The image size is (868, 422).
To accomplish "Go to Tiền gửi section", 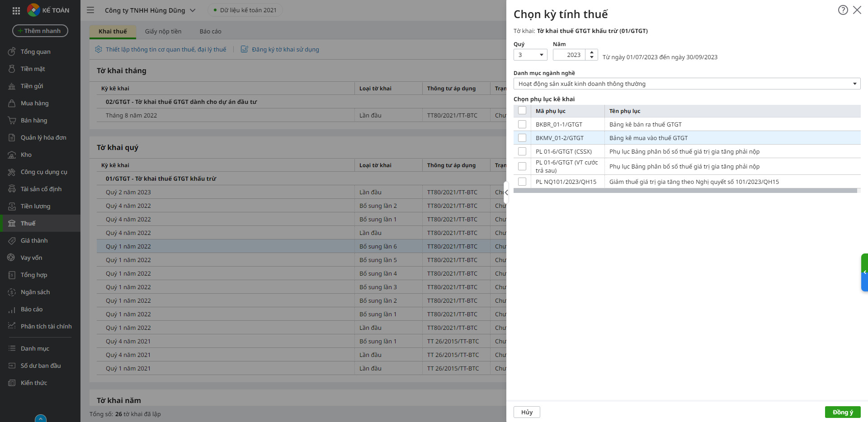I will [x=40, y=86].
